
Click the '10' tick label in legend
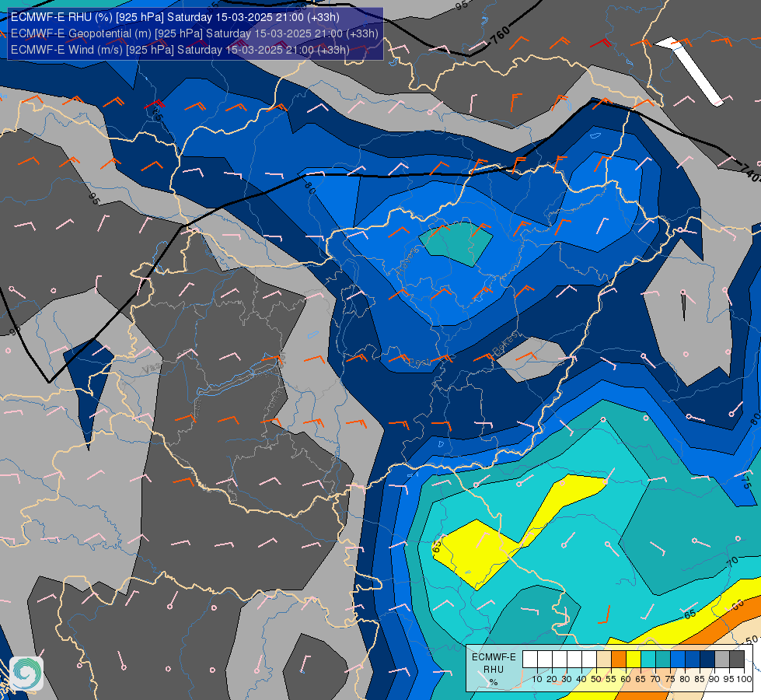click(537, 679)
